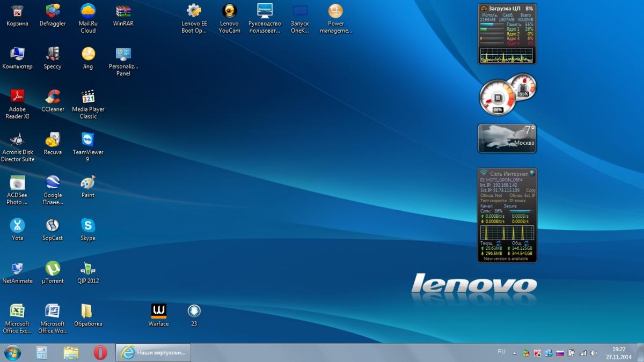The image size is (644, 362).
Task: Open the Recuva desktop icon
Action: 53,140
